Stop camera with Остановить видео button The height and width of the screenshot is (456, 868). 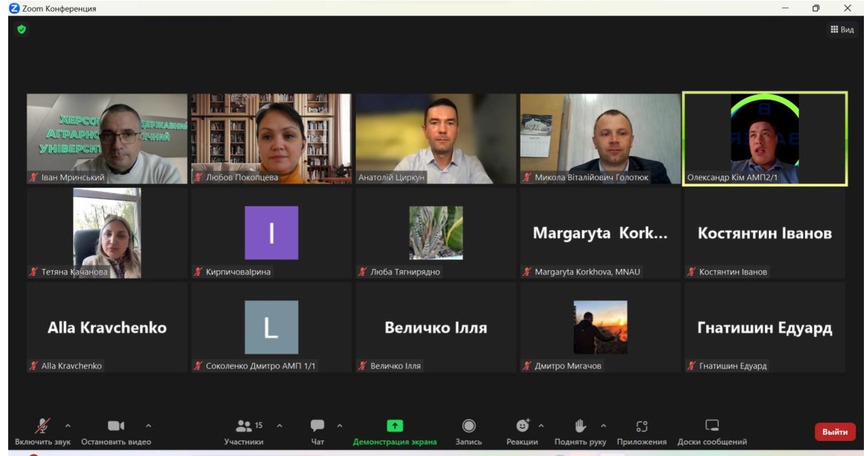click(x=116, y=432)
